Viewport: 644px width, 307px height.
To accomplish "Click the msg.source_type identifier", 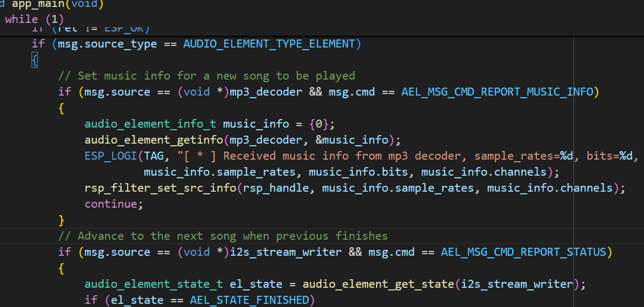I will 107,44.
